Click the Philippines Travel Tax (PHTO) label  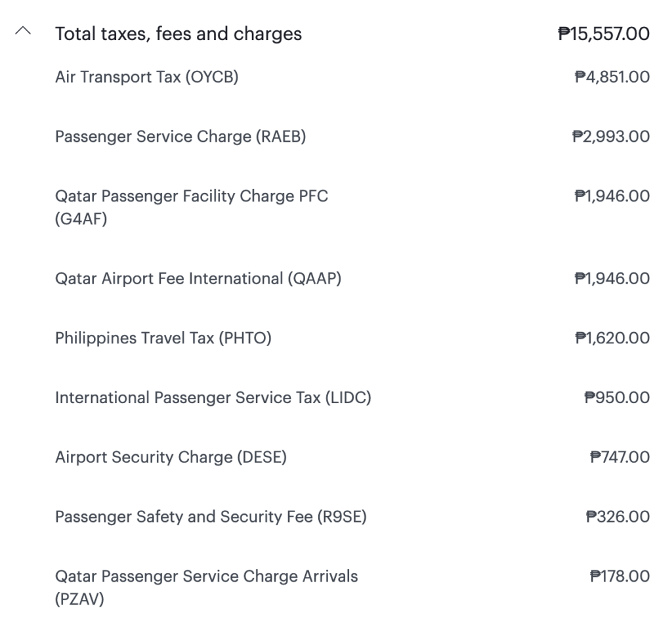(163, 338)
